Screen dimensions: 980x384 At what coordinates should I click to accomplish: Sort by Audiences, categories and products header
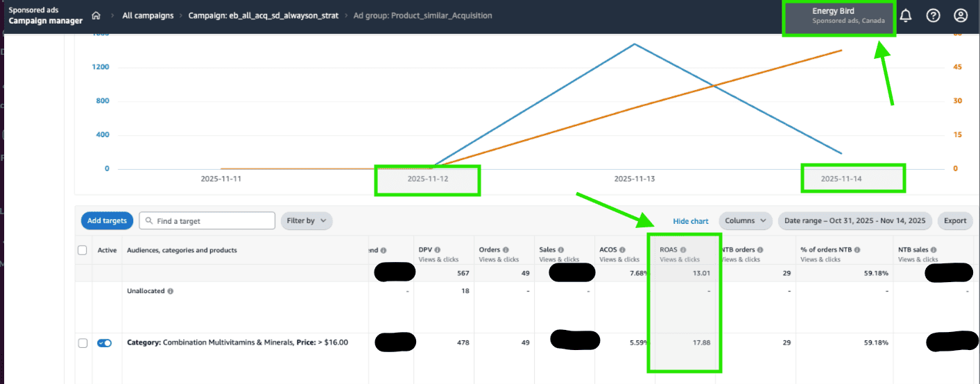click(x=182, y=250)
